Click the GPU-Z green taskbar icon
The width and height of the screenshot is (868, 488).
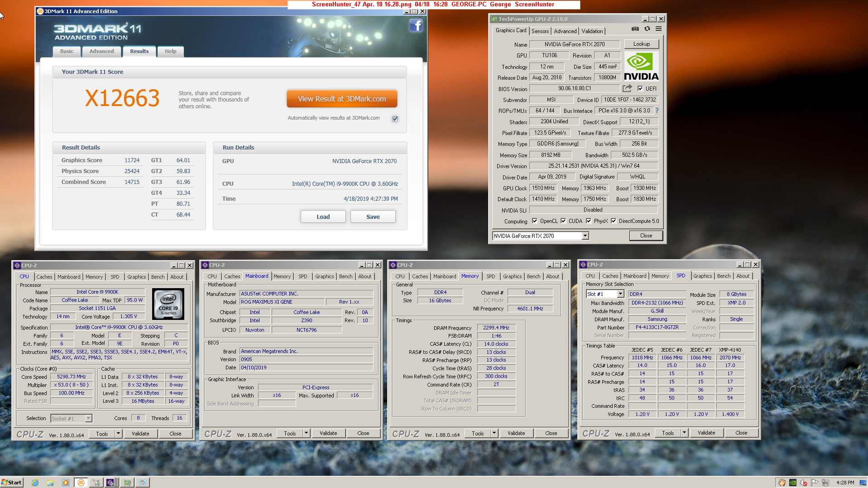pyautogui.click(x=127, y=483)
